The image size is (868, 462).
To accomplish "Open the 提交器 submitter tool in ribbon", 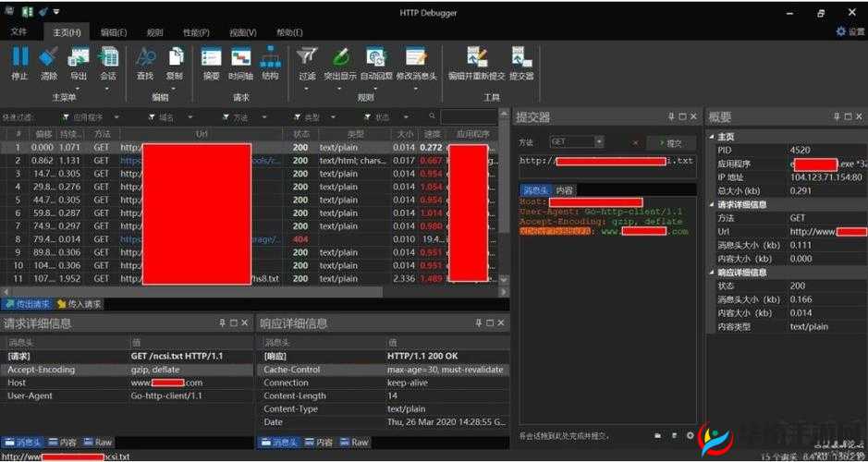I will click(521, 63).
